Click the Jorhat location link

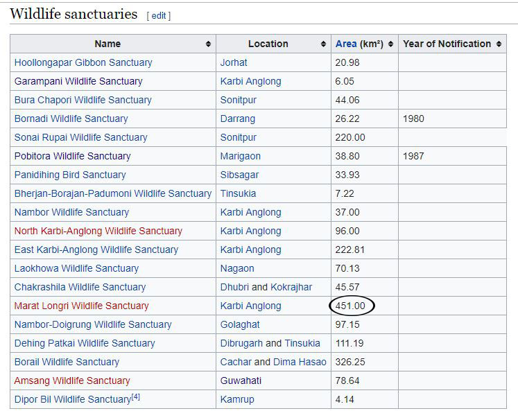[234, 62]
